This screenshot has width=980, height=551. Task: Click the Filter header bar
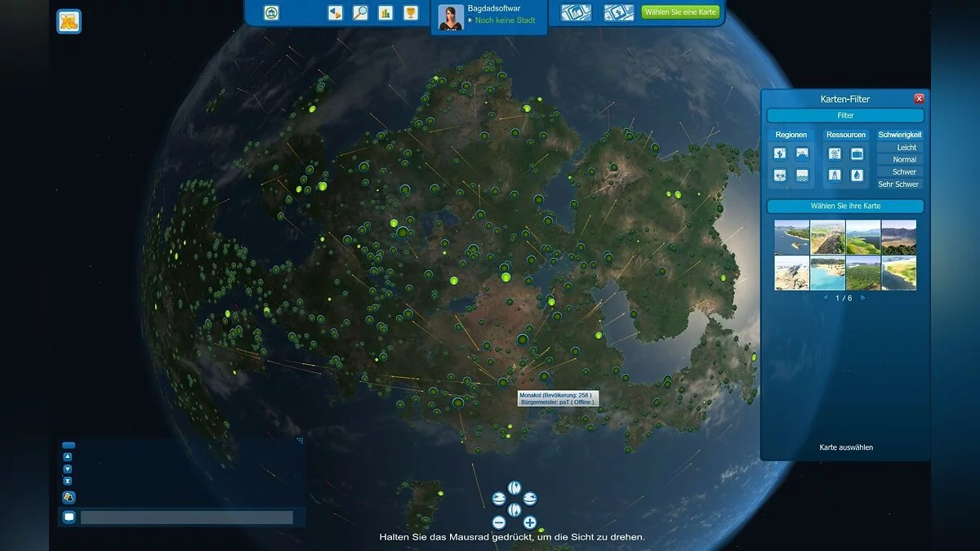[845, 116]
